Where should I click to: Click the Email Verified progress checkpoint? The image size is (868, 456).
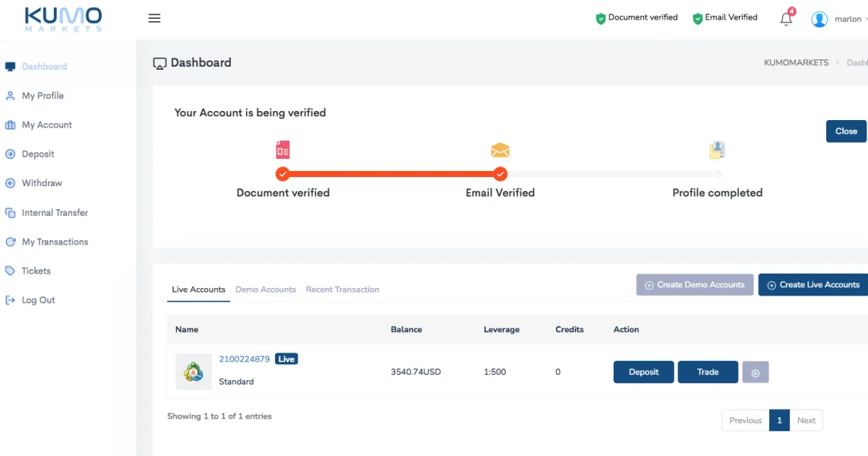coord(500,174)
